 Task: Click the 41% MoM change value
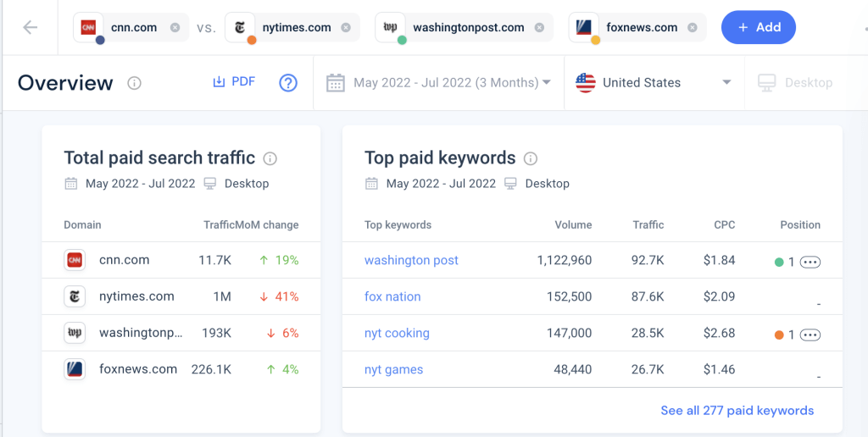[279, 296]
